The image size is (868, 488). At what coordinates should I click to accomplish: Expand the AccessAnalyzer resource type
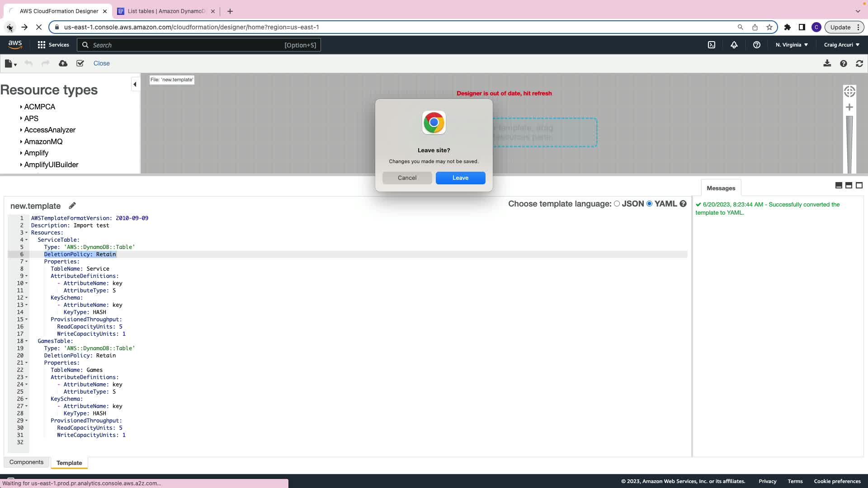49,130
